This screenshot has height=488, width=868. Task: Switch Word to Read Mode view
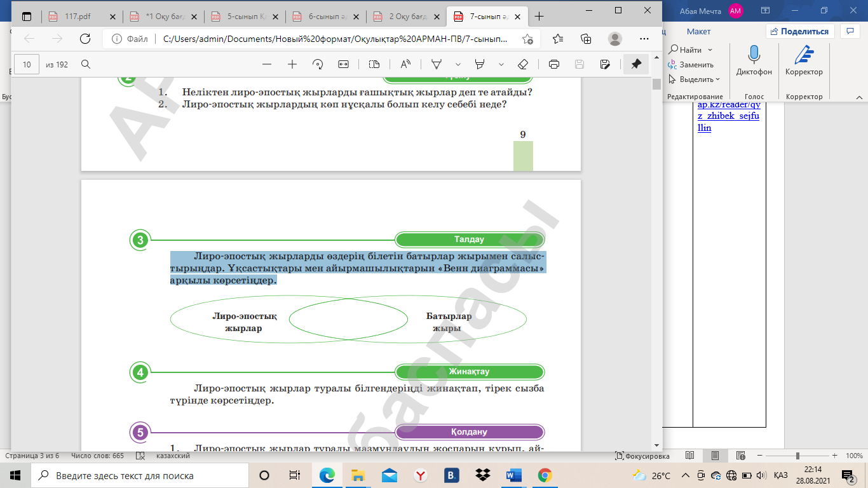pos(689,456)
